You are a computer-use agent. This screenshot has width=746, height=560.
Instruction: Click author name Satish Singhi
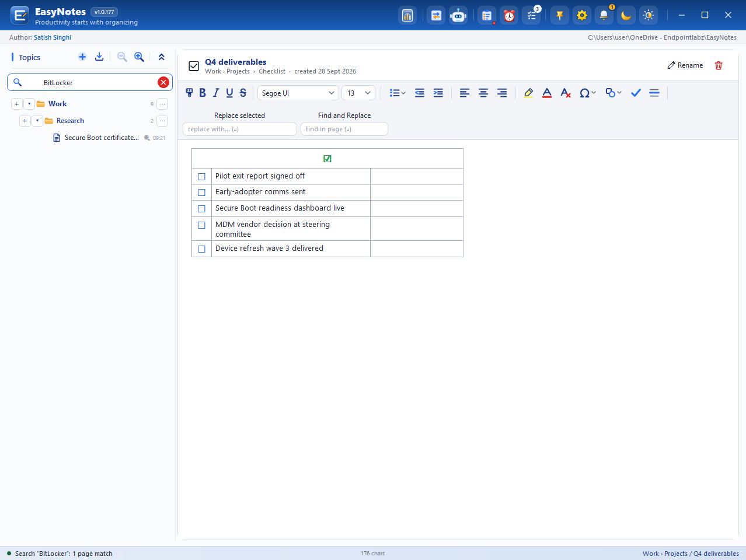53,37
